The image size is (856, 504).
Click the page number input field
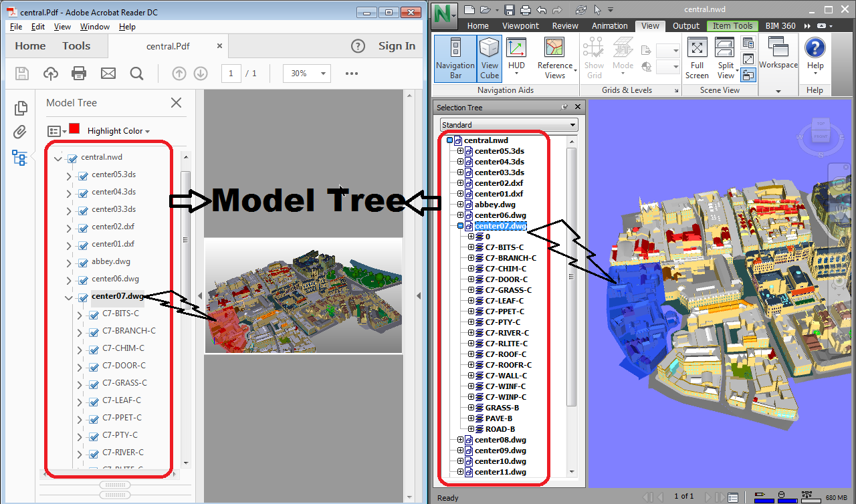click(x=231, y=74)
